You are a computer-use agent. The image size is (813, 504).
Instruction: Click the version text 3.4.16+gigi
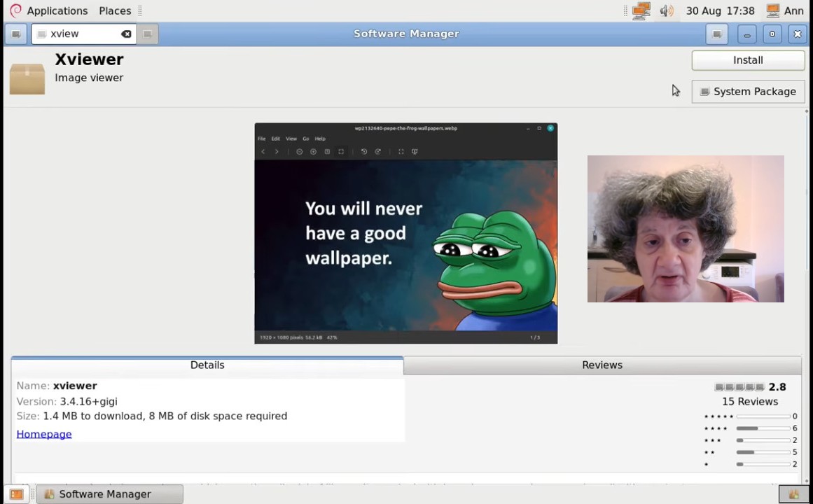(x=89, y=401)
